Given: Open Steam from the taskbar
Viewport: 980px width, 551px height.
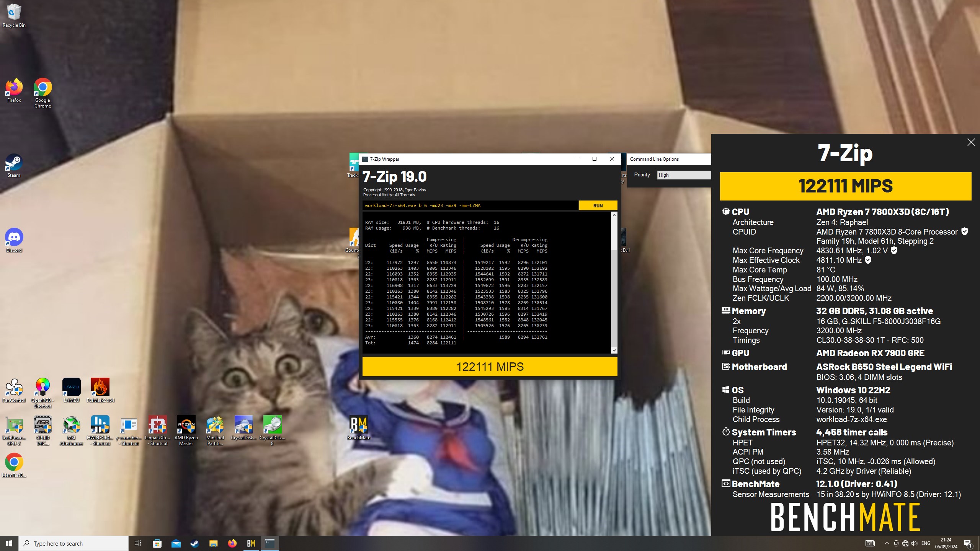Looking at the screenshot, I should [194, 543].
